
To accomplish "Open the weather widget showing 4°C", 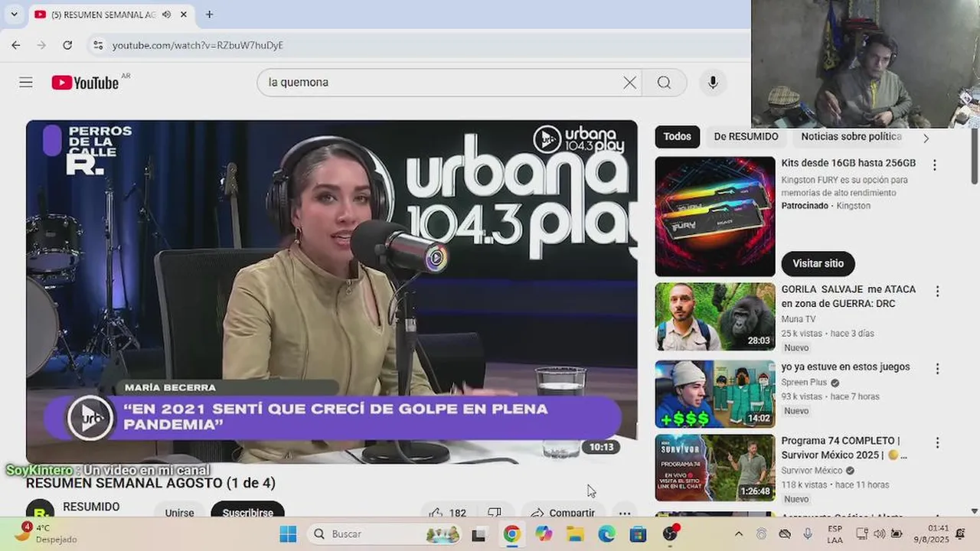I will [46, 533].
